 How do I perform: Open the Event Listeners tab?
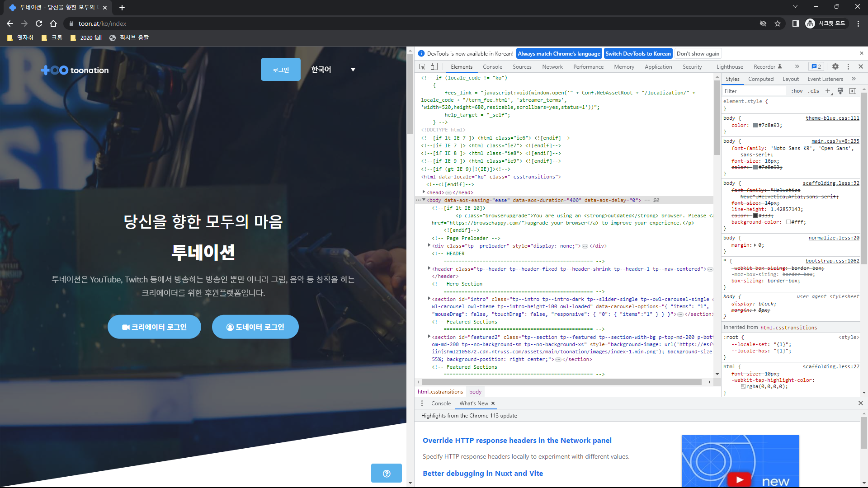tap(825, 79)
